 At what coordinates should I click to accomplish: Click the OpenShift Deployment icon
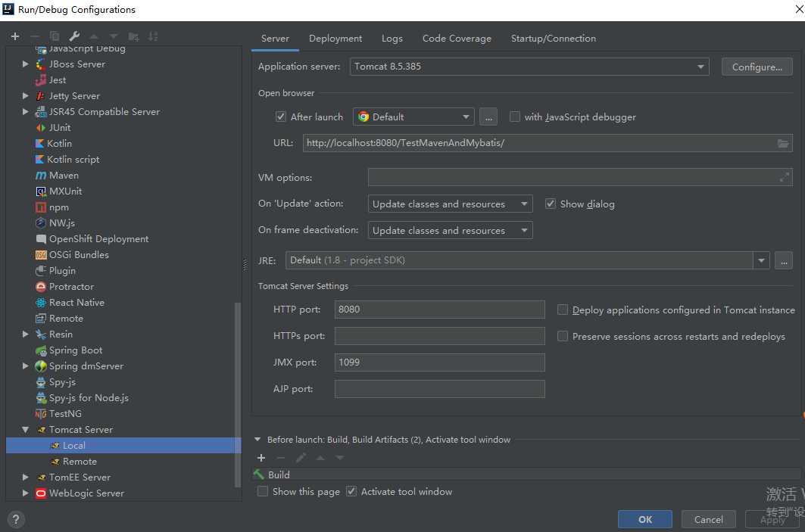(41, 239)
